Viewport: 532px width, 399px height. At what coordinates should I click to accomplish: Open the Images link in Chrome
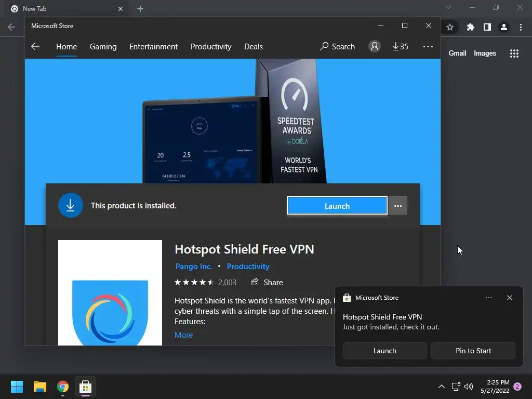coord(485,54)
